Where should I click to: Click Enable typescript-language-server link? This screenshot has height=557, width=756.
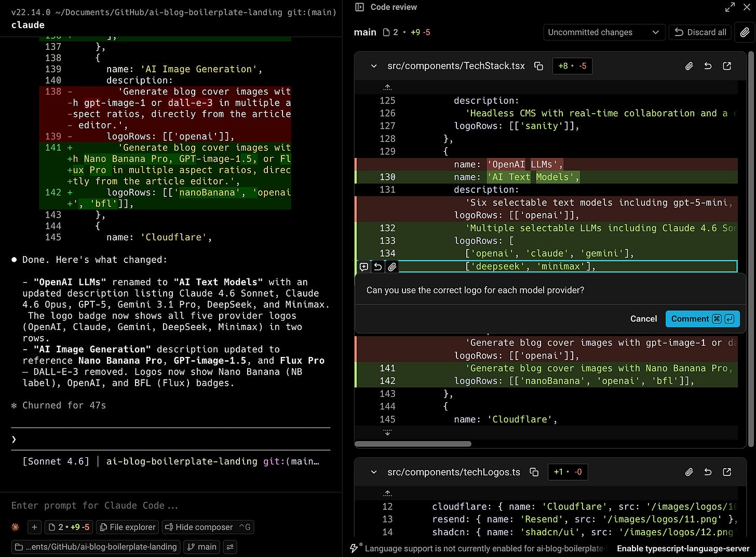click(683, 548)
